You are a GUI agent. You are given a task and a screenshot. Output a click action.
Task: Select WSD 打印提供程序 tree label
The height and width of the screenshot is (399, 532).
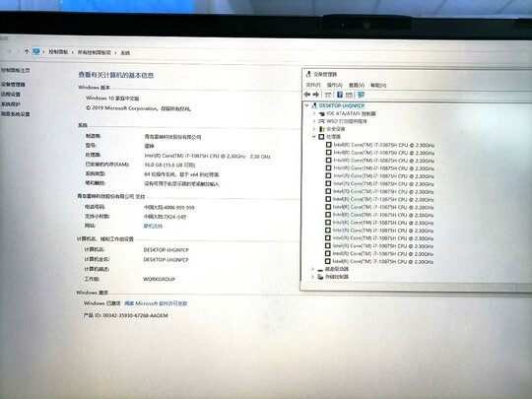click(x=347, y=121)
